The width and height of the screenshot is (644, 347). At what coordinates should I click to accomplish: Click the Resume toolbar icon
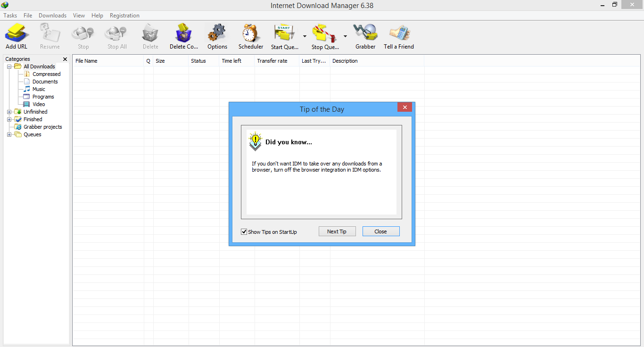[50, 33]
